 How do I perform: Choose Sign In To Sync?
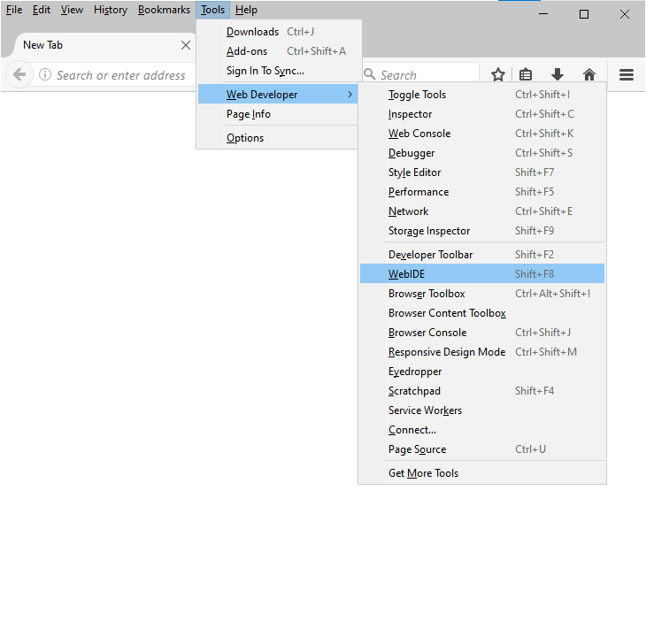279,71
